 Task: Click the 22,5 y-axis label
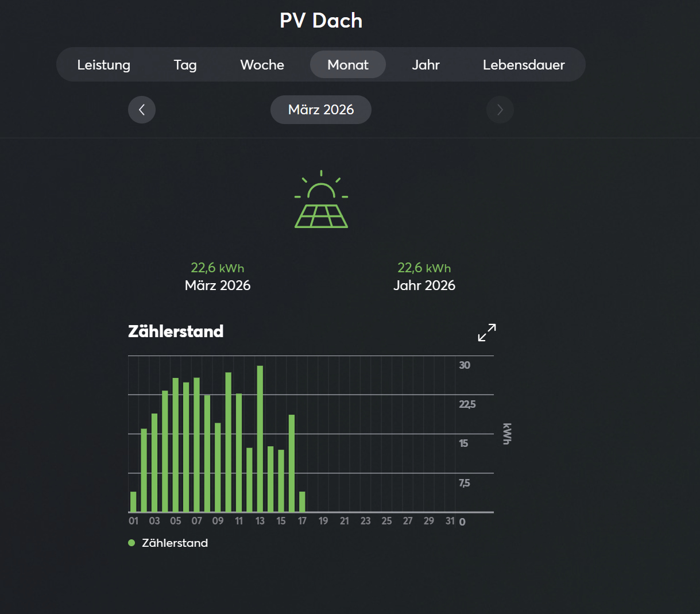(x=467, y=404)
